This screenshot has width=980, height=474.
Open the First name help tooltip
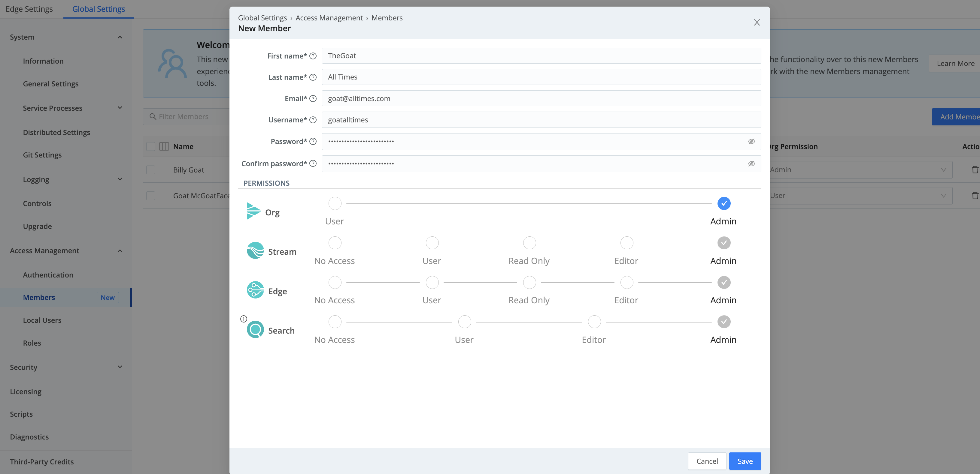(x=312, y=55)
